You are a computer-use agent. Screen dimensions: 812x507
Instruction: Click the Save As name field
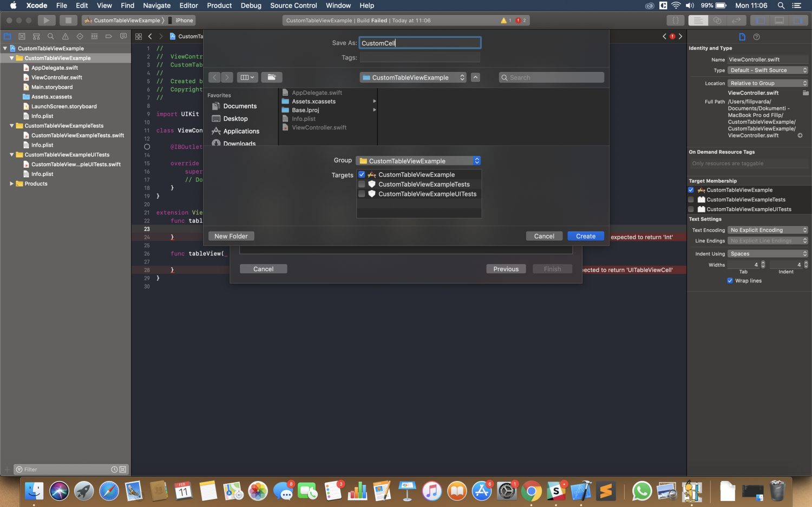420,43
